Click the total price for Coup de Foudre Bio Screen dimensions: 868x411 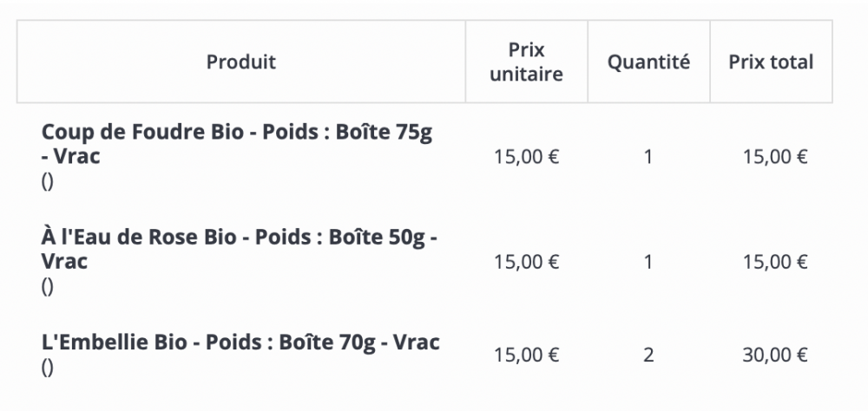click(775, 157)
